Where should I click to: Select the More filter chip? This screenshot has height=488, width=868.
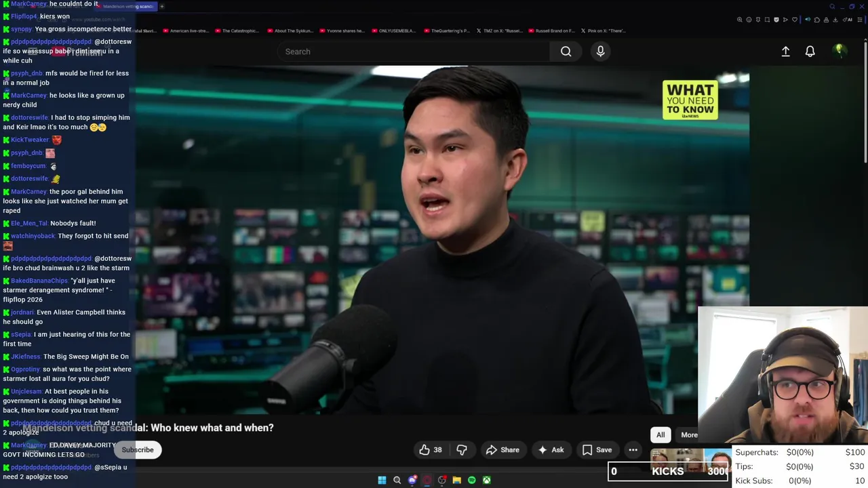689,435
